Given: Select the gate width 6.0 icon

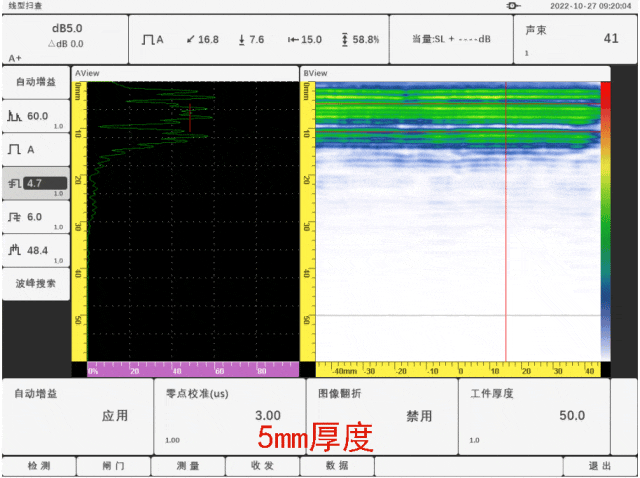Looking at the screenshot, I should point(14,217).
